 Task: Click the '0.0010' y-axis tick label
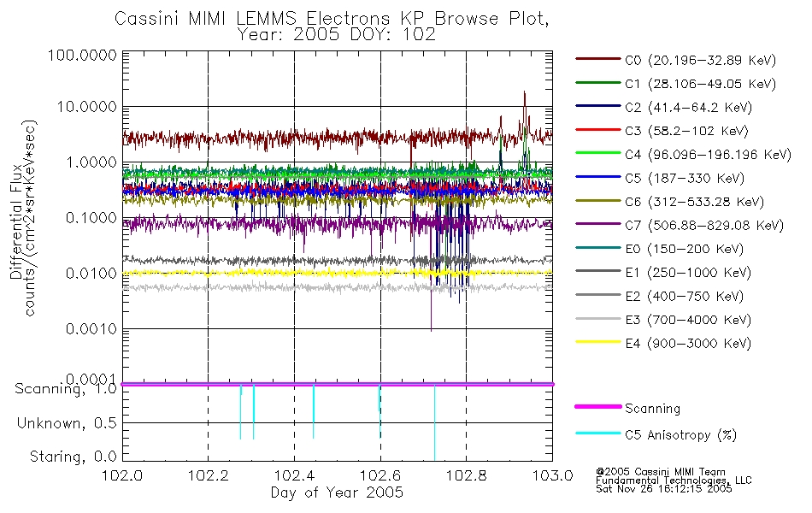coord(91,329)
